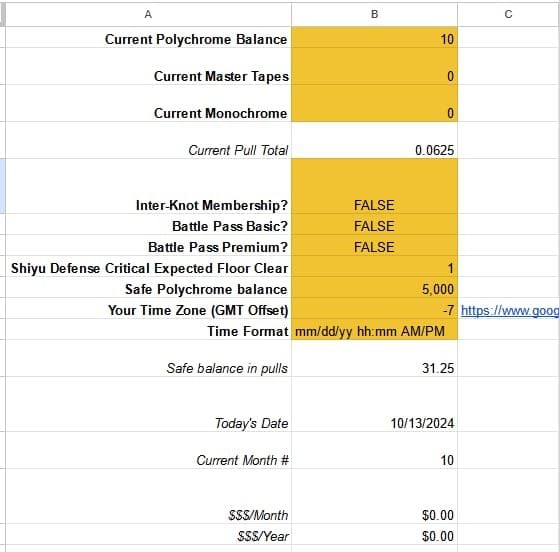Toggle the Inter-Knot Membership FALSE cell
The height and width of the screenshot is (552, 559).
[374, 186]
